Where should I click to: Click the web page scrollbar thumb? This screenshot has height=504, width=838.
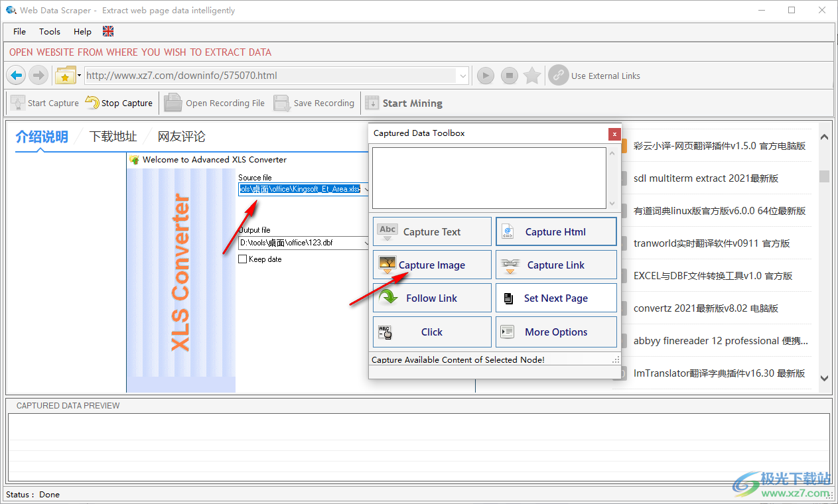(824, 176)
